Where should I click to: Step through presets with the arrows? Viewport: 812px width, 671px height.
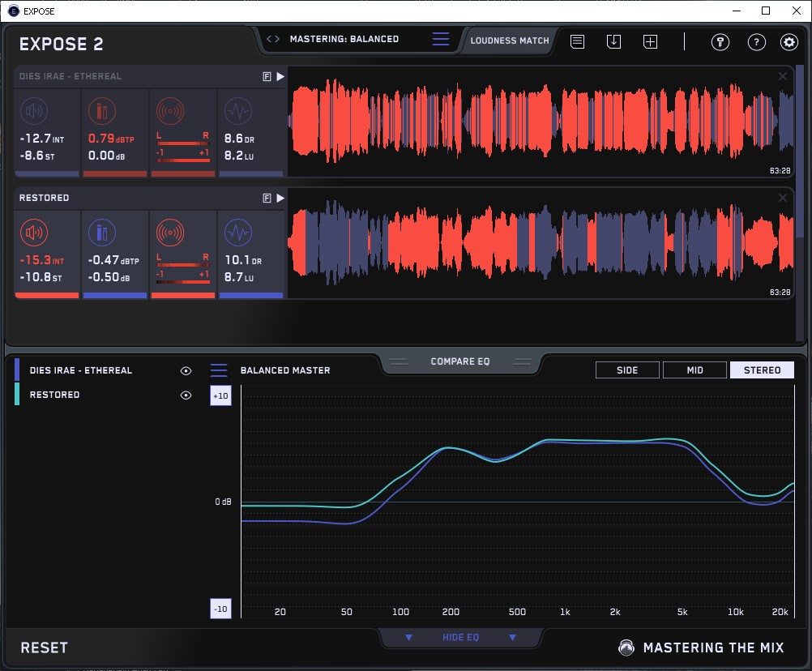(273, 39)
